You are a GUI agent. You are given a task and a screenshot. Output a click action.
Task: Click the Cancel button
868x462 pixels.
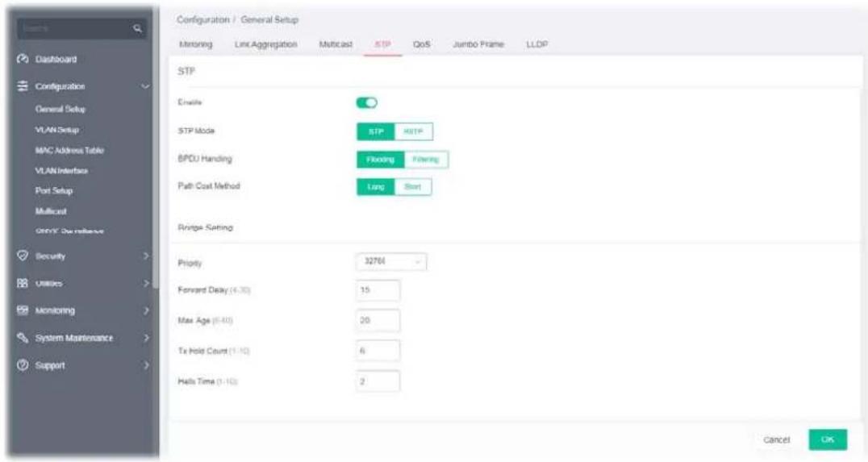click(x=776, y=440)
